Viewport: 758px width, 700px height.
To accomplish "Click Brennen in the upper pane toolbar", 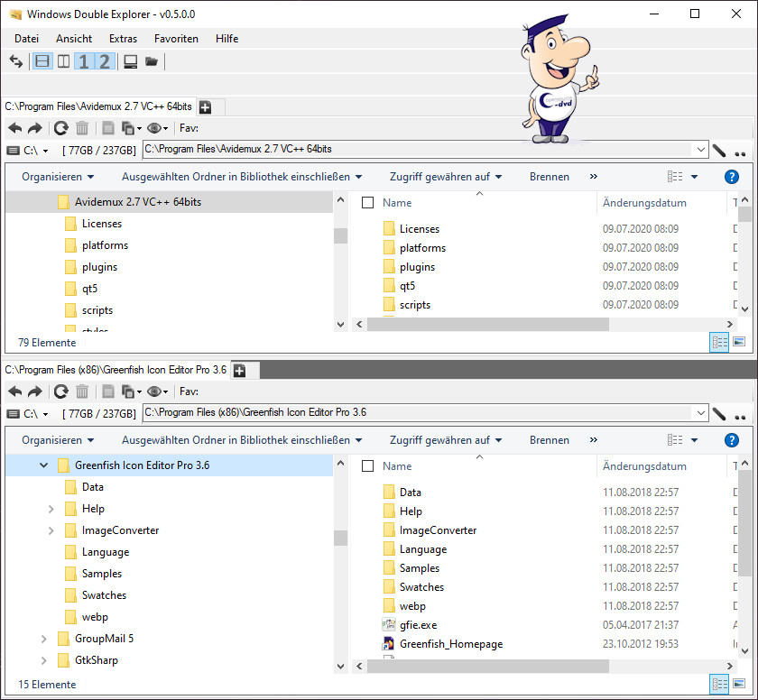I will 549,177.
